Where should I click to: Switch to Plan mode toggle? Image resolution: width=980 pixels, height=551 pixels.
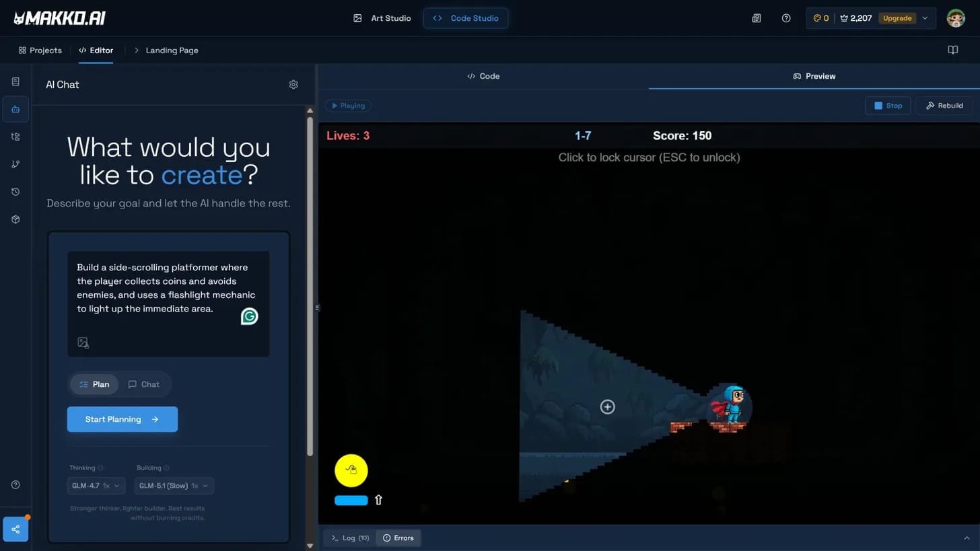94,384
